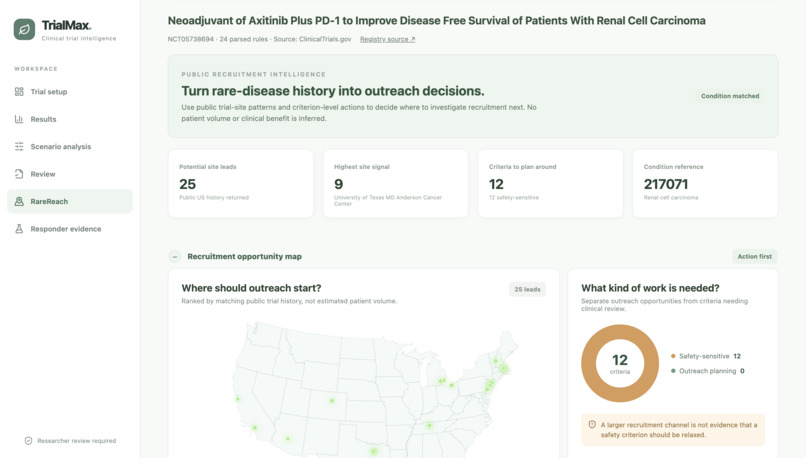Click the Review document icon
The width and height of the screenshot is (806, 458).
click(x=19, y=174)
